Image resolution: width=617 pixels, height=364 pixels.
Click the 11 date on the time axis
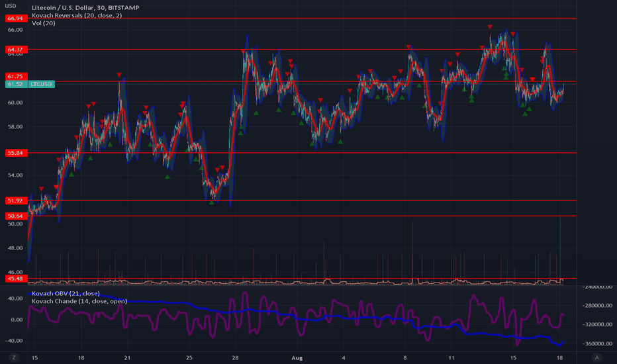451,357
